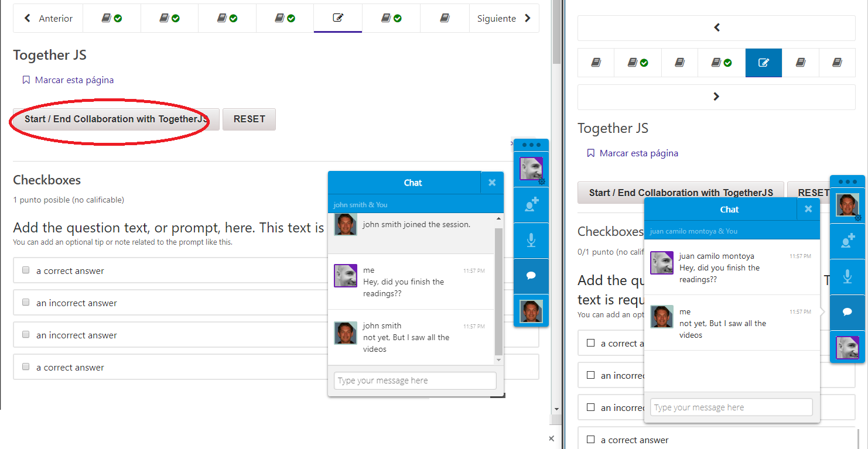Open the first completed book tab in left window
Screen dimensions: 868x449
pyautogui.click(x=111, y=18)
